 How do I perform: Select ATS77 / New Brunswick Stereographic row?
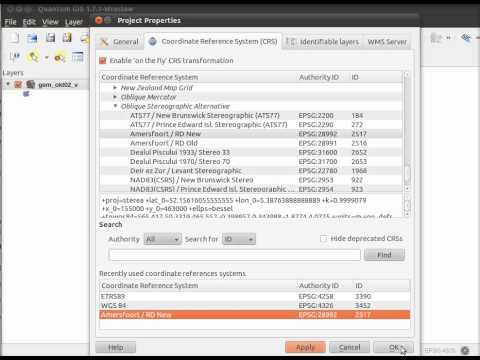[x=251, y=115]
